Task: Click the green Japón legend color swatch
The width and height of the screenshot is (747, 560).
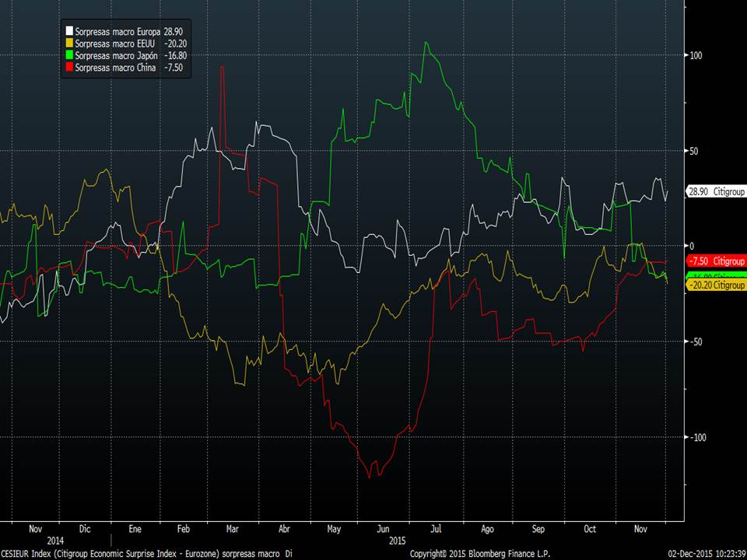Action: (69, 56)
